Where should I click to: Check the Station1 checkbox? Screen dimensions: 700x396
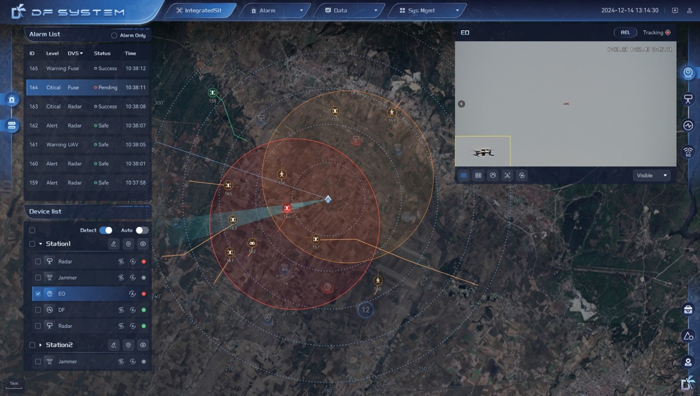click(x=32, y=244)
